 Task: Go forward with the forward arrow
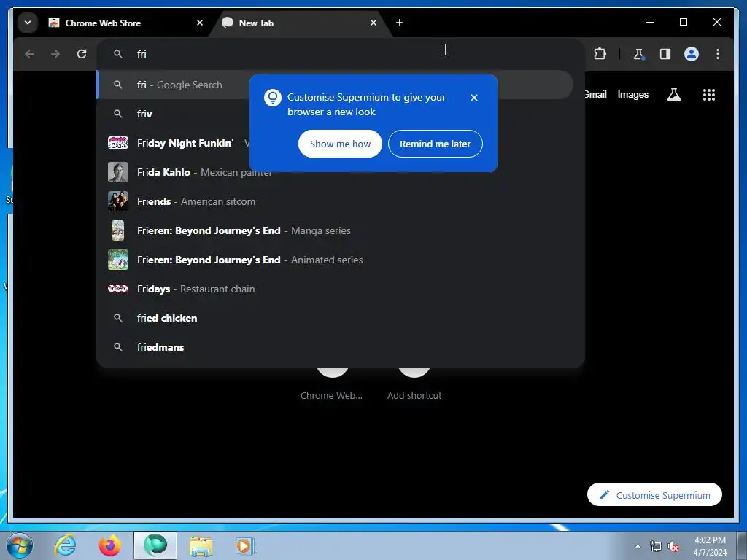pyautogui.click(x=55, y=54)
